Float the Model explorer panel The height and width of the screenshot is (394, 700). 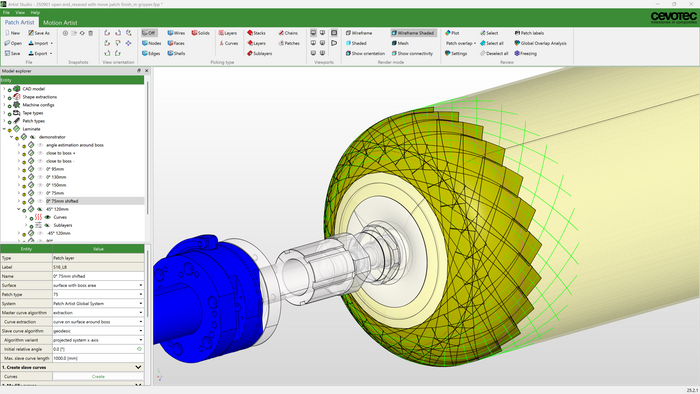coord(139,71)
